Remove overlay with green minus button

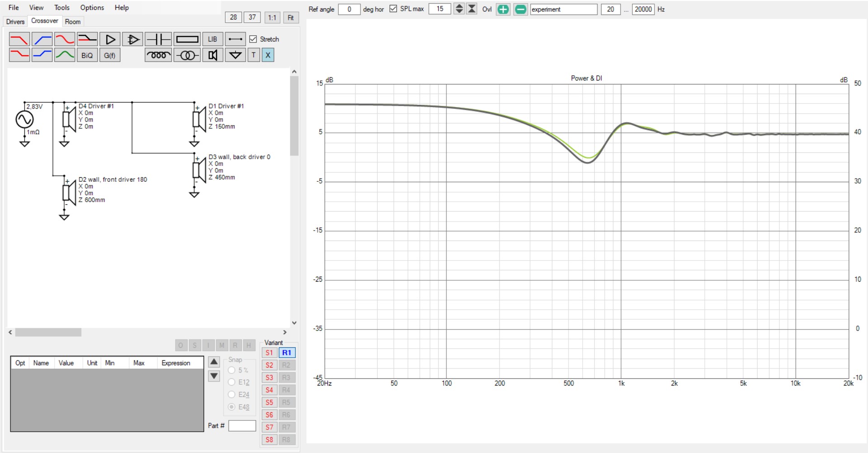click(521, 9)
